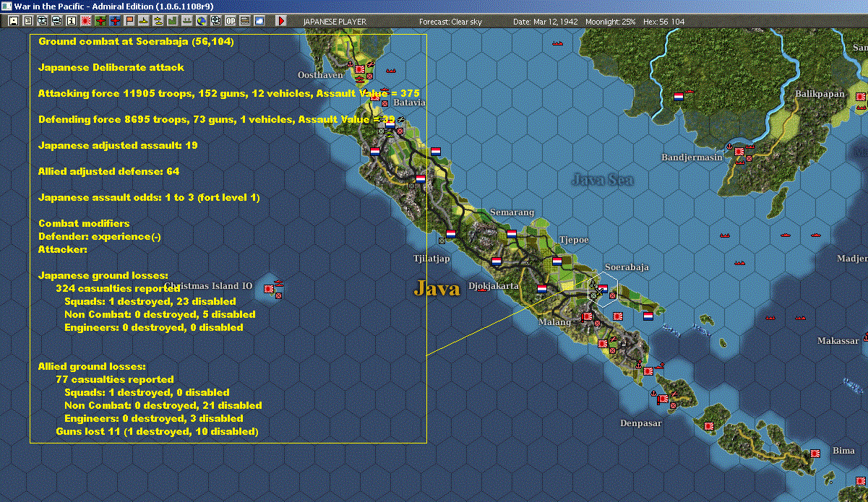Select Japanese unit on Christmas Island

270,289
